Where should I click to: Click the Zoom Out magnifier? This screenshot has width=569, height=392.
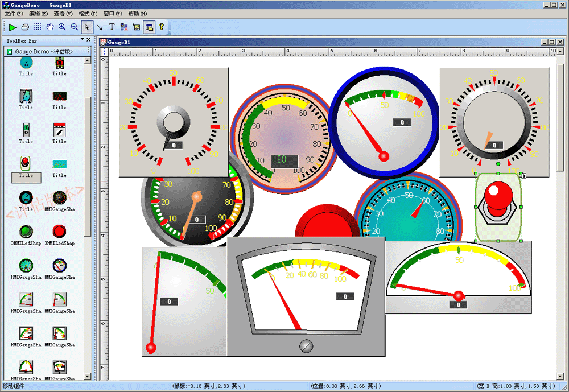pyautogui.click(x=75, y=27)
